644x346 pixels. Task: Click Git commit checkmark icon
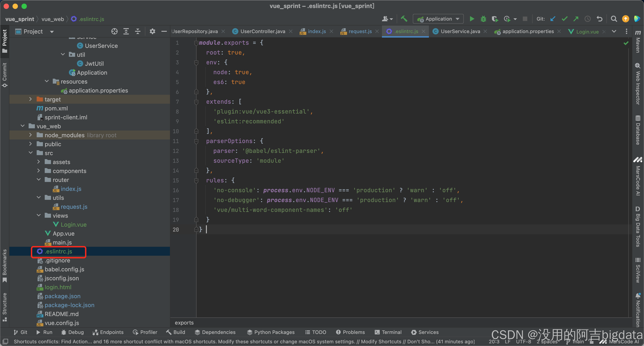tap(564, 19)
